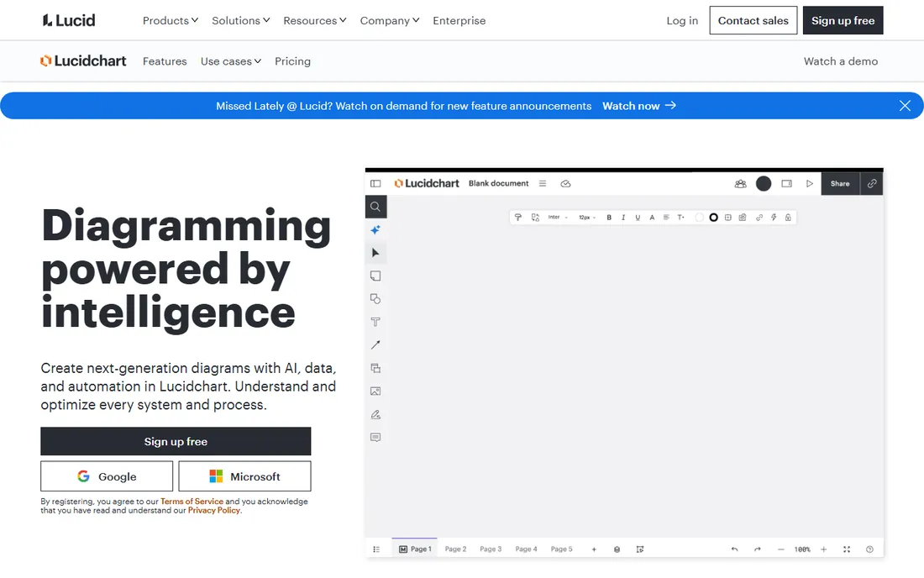Open the Pricing nav item
The image size is (924, 578).
292,61
